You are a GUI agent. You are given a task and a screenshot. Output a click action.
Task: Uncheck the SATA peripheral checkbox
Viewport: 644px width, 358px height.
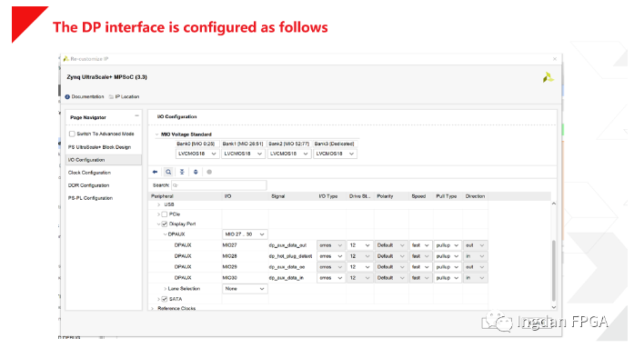[x=165, y=299]
